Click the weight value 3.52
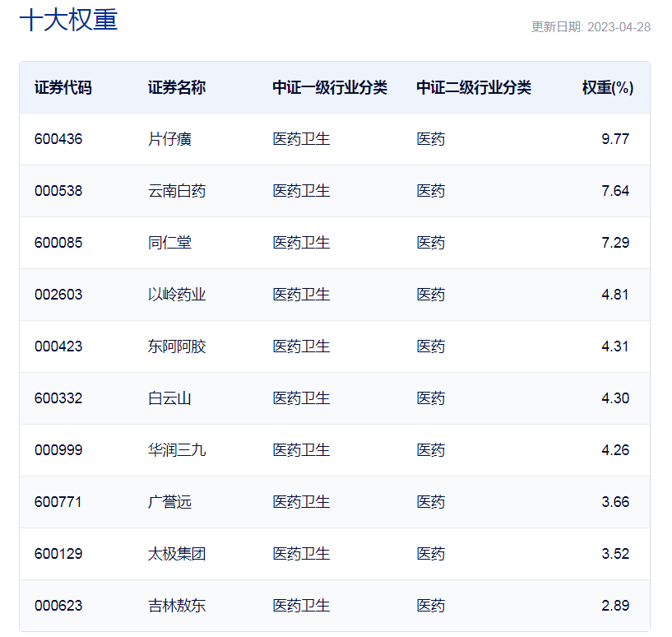 (615, 554)
